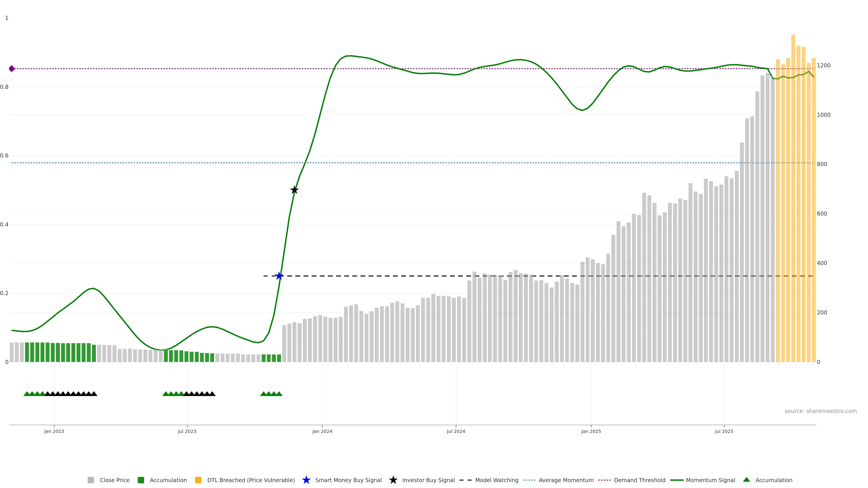This screenshot has width=868, height=488.
Task: Click the Jul 2025 axis label
Action: (x=724, y=431)
